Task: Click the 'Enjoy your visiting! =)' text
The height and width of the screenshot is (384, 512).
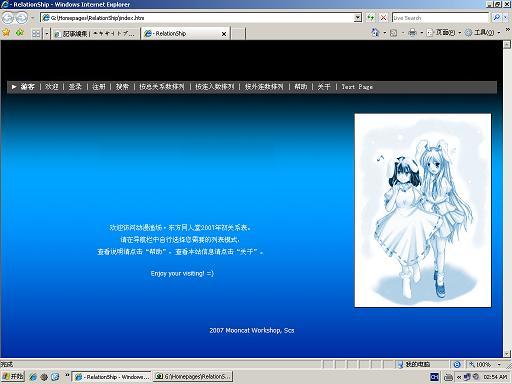Action: (x=182, y=273)
